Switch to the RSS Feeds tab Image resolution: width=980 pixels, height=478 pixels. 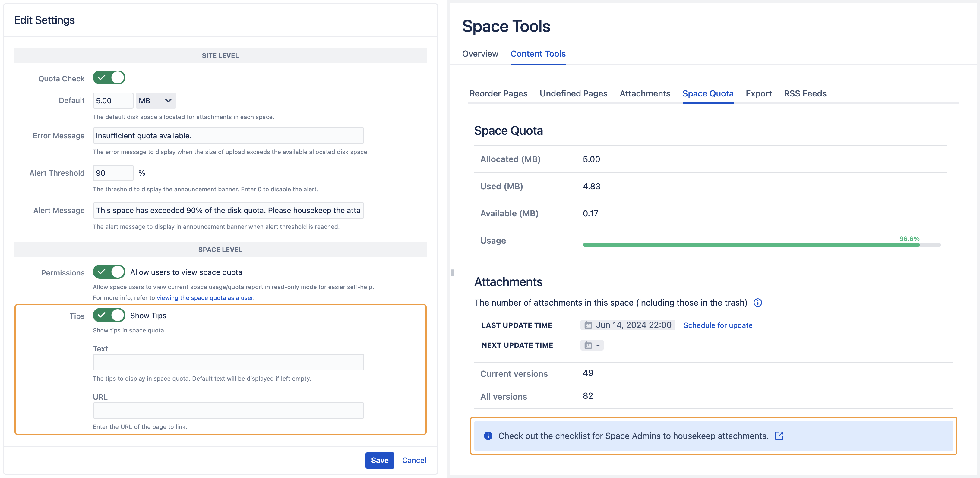point(805,93)
